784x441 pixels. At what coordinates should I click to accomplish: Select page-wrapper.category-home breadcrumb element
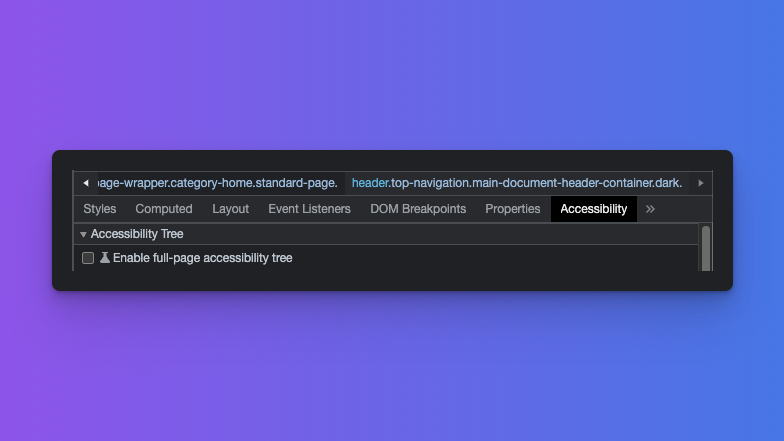(x=218, y=183)
